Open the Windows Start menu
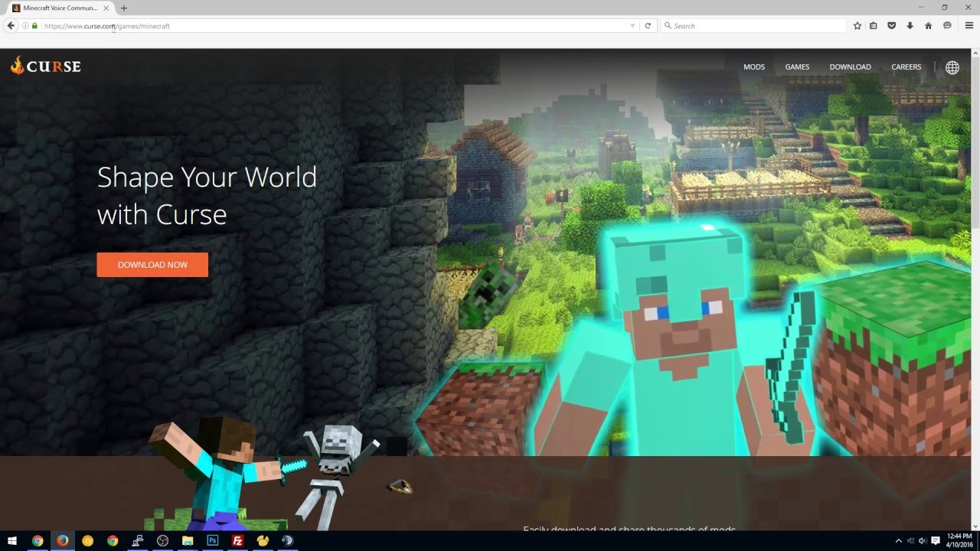Viewport: 980px width, 551px height. coord(12,540)
